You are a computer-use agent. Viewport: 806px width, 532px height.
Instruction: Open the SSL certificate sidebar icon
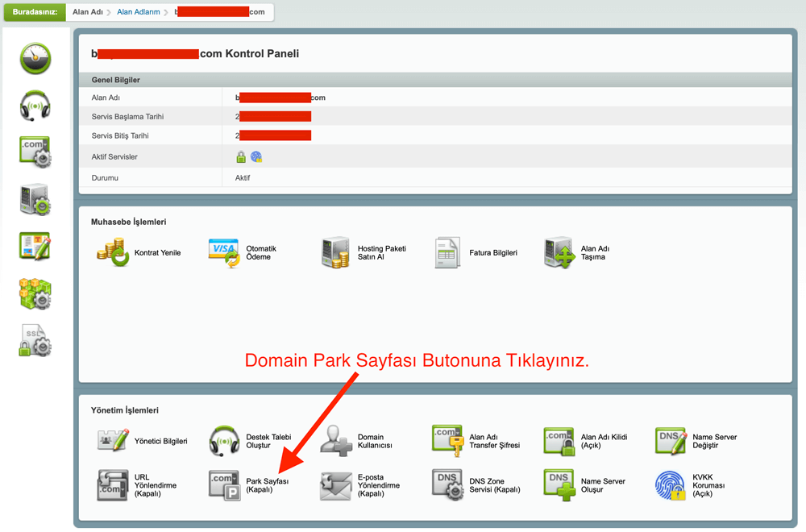pos(35,340)
